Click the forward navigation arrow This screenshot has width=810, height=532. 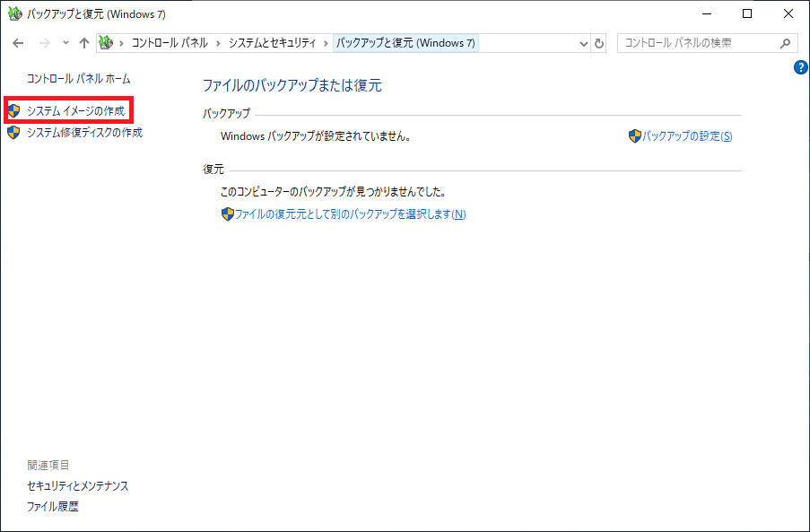45,43
